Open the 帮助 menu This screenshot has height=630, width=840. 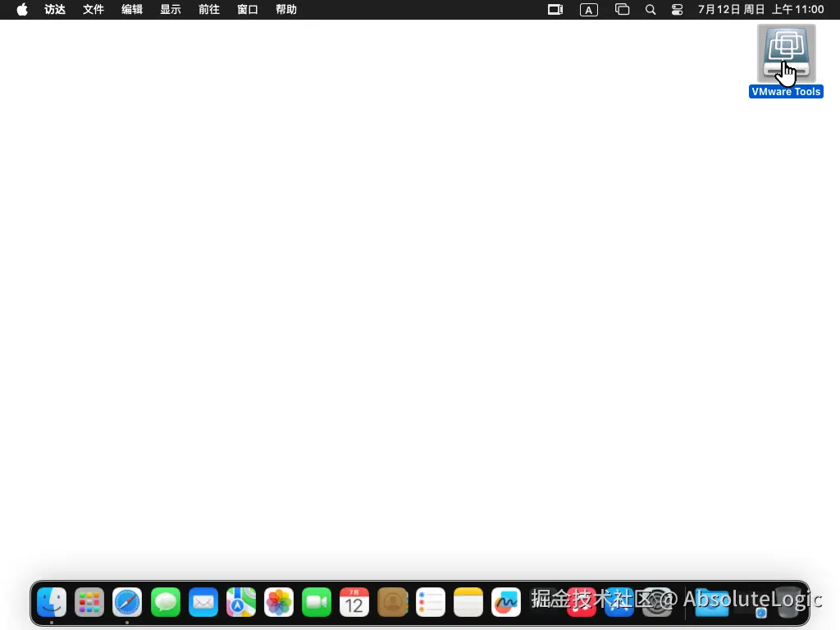tap(286, 10)
